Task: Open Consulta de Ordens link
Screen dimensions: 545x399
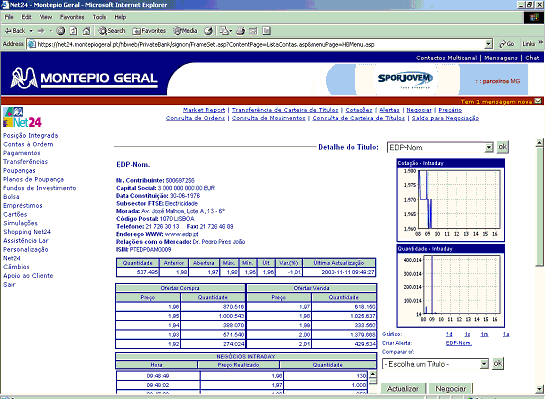Action: 195,118
